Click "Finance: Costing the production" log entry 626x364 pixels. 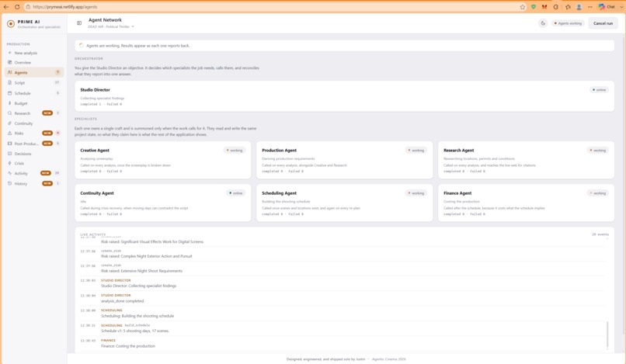(127, 346)
